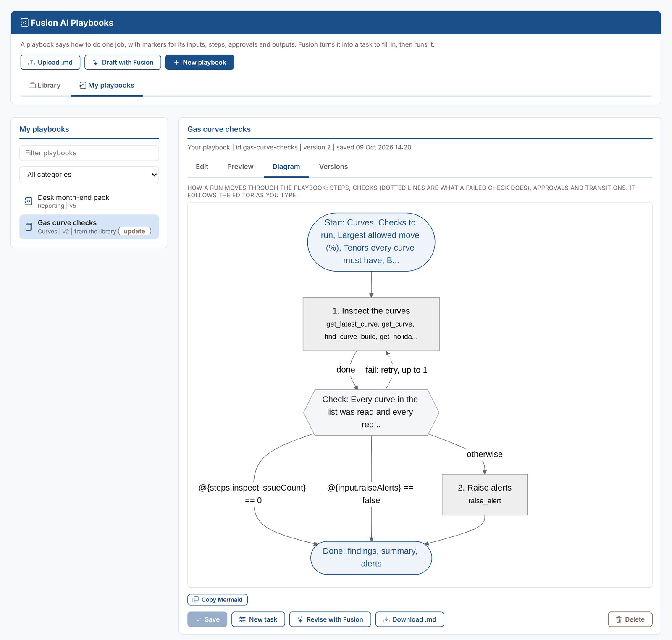Click the Fusion AI Playbooks header logo icon
Viewport: 672px width, 640px height.
(24, 23)
